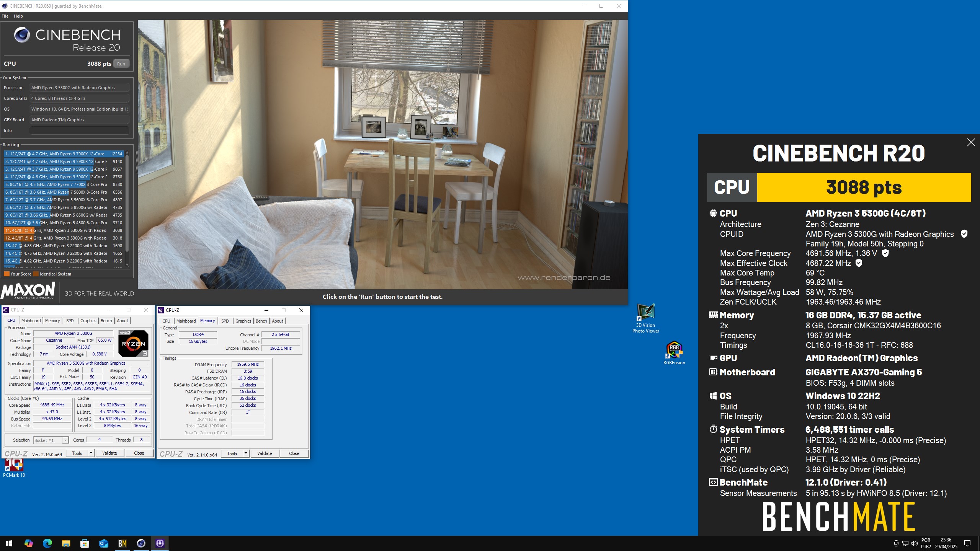Image resolution: width=980 pixels, height=551 pixels.
Task: Expand Tools dropdown arrow in left CPU-Z
Action: pyautogui.click(x=91, y=453)
